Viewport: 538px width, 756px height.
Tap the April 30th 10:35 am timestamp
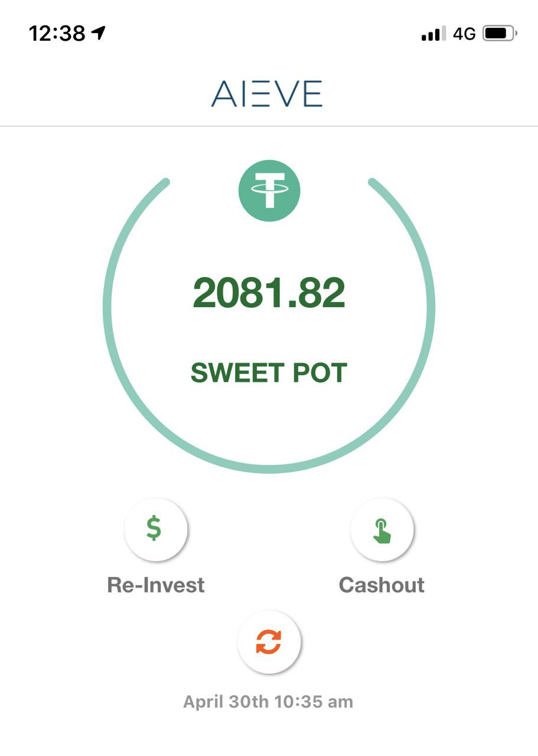click(x=268, y=702)
